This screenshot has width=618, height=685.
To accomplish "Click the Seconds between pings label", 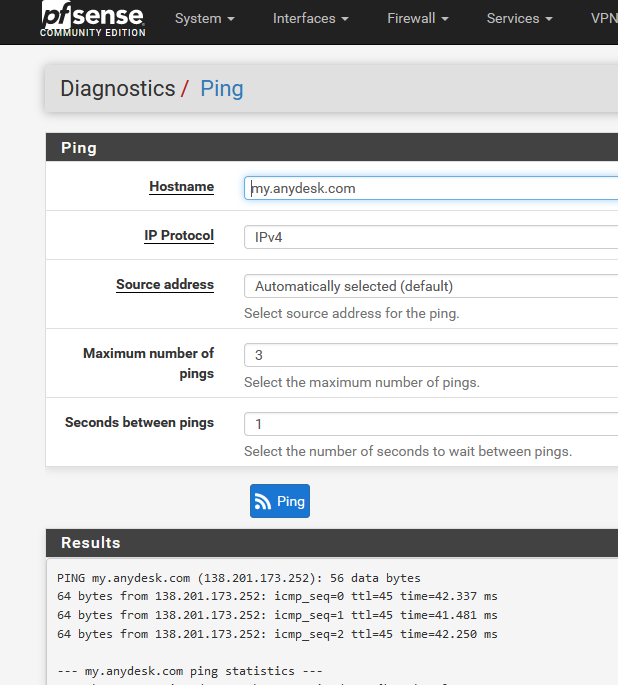I will point(139,422).
